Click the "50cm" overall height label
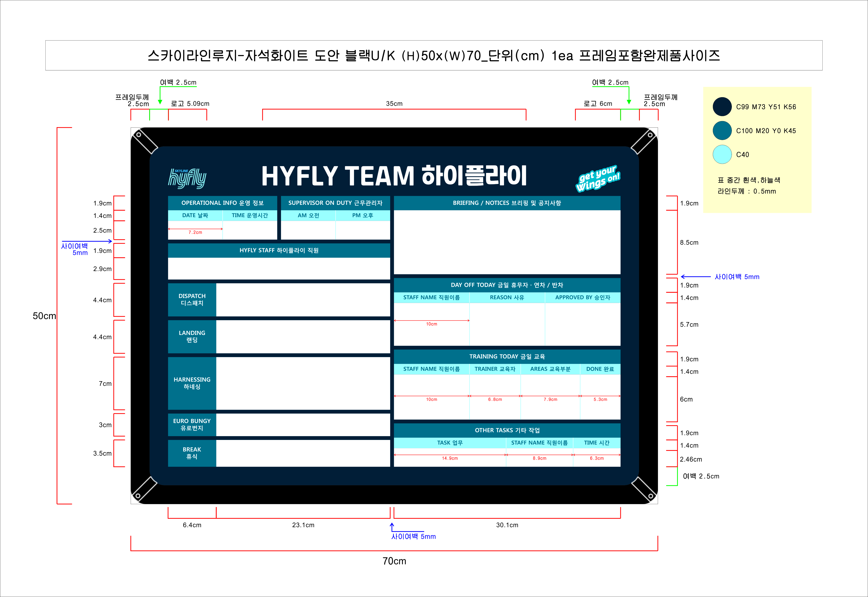868x597 pixels. [x=45, y=316]
